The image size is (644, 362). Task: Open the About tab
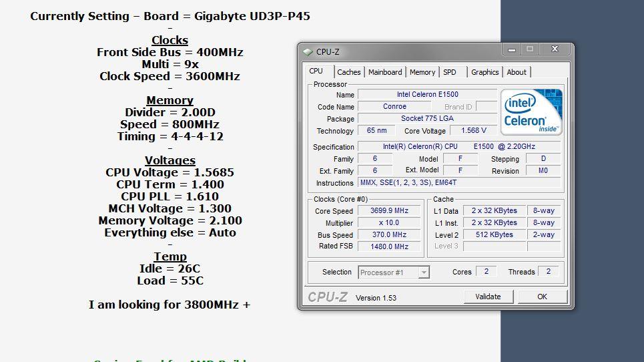(x=517, y=72)
